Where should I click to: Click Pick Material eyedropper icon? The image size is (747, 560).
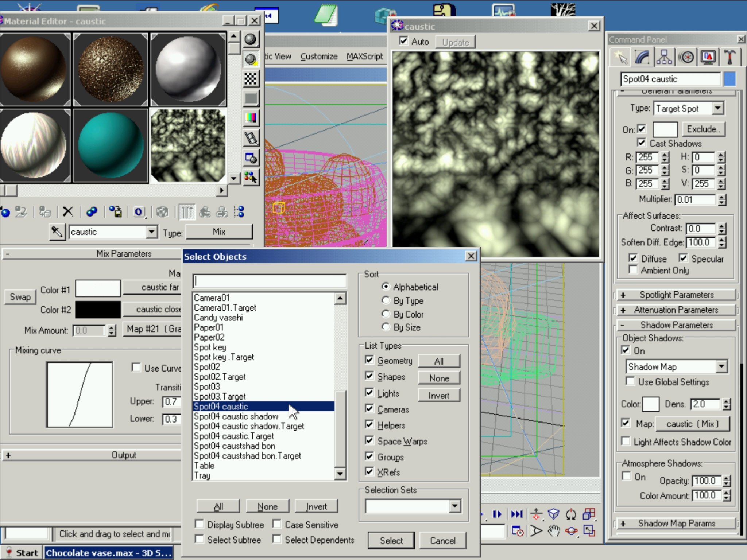[57, 232]
